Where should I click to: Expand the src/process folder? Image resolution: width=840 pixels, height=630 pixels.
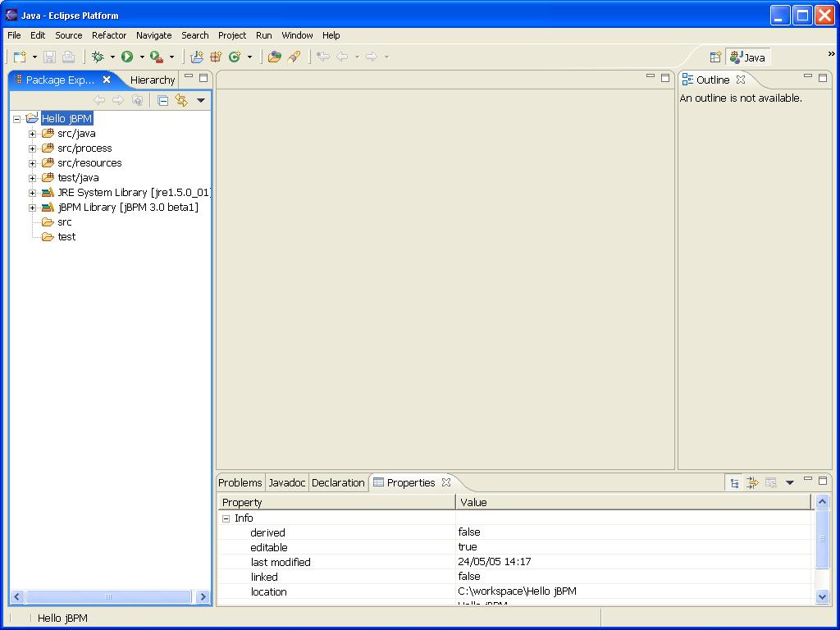tap(32, 148)
